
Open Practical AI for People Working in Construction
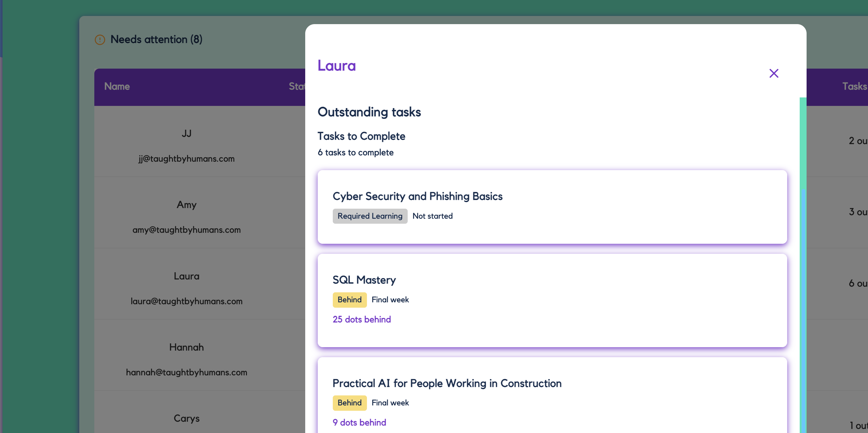click(552, 395)
